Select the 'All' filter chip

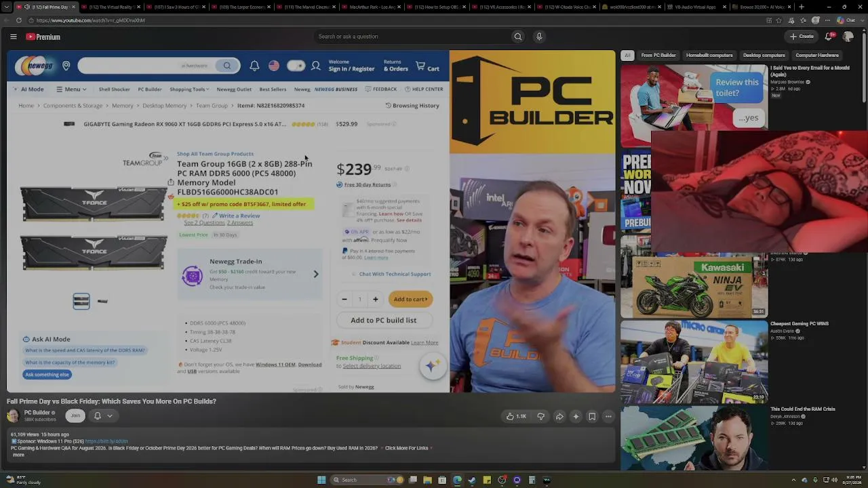(x=627, y=56)
